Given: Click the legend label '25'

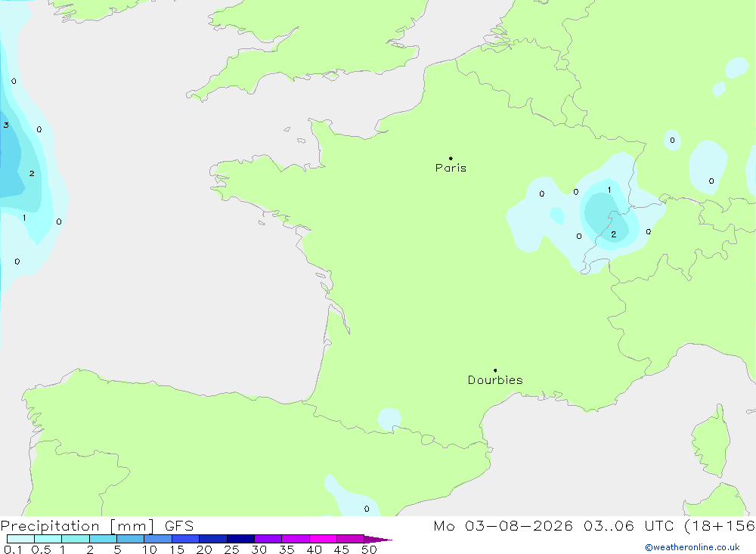Looking at the screenshot, I should click(x=231, y=549).
